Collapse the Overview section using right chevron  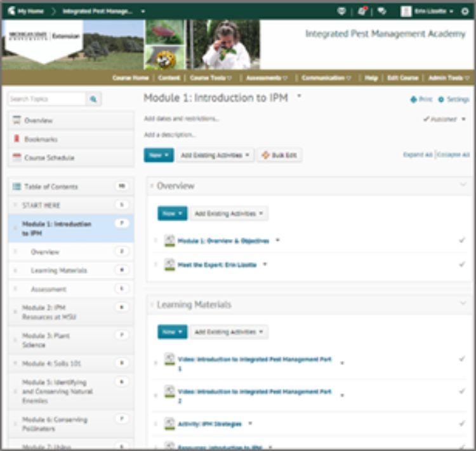pyautogui.click(x=462, y=185)
